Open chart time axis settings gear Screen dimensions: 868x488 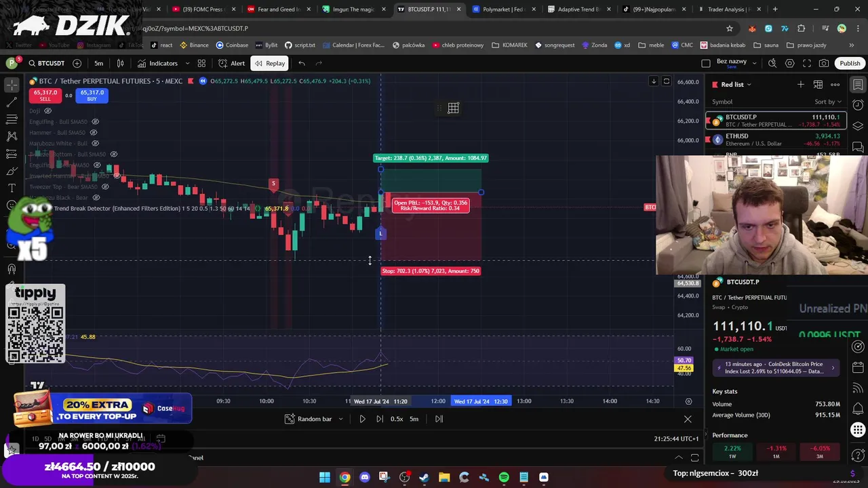coord(688,401)
